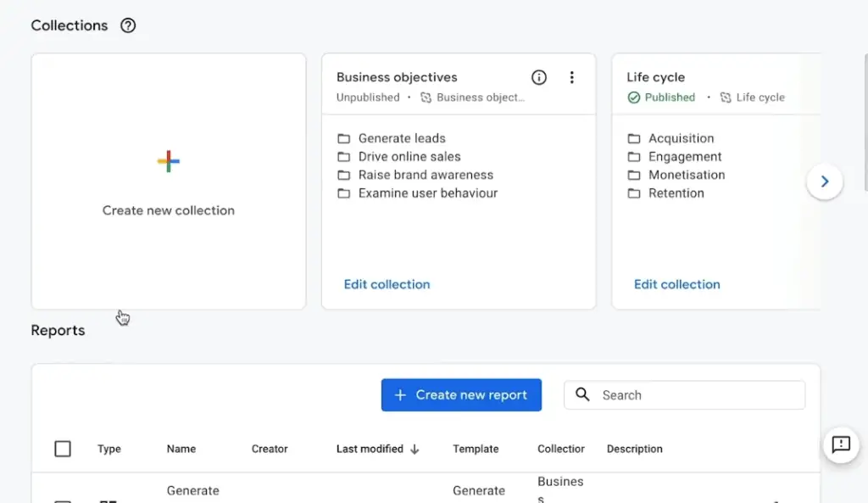Screen dimensions: 868x503
Task: Open Edit collection under Business objectives
Action: (387, 284)
